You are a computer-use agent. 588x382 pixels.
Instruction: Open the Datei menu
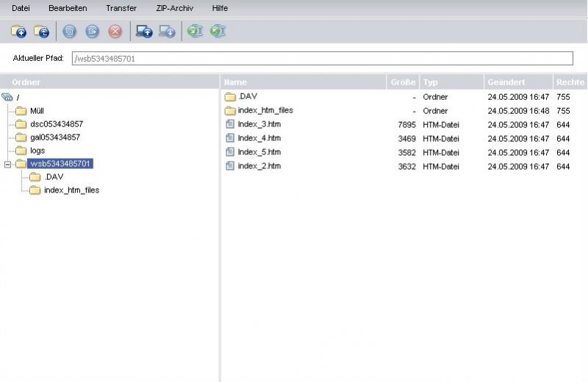(21, 8)
